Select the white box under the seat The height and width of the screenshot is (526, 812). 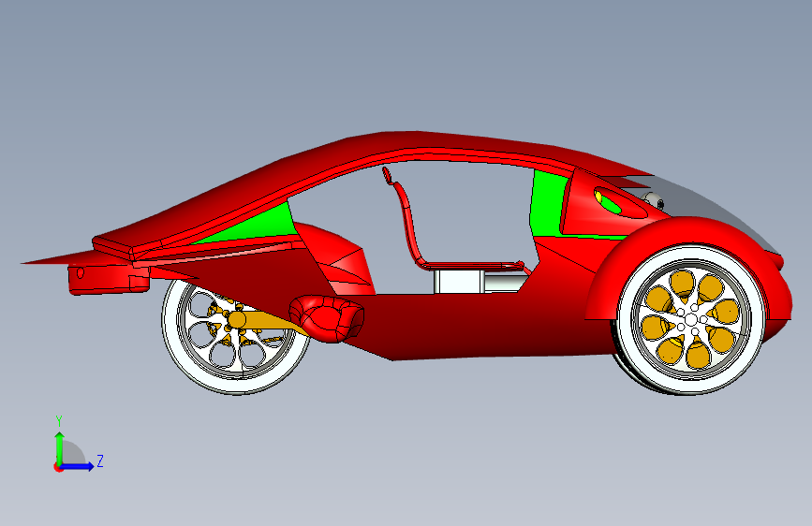pyautogui.click(x=459, y=282)
